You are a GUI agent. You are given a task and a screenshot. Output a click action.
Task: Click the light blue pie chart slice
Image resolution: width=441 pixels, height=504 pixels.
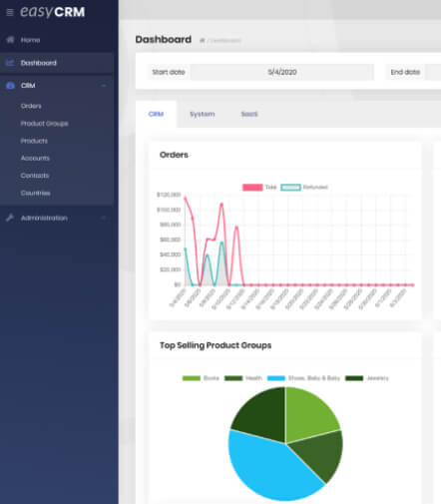pyautogui.click(x=269, y=469)
